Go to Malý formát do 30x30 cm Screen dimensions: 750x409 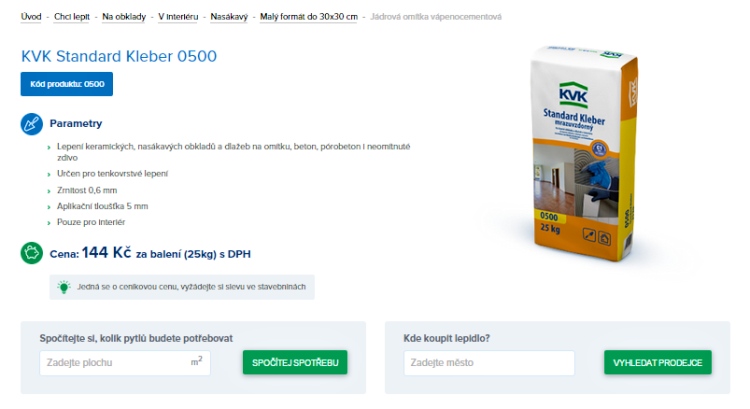[309, 17]
